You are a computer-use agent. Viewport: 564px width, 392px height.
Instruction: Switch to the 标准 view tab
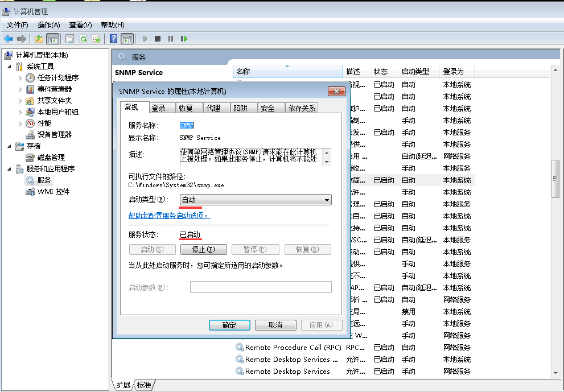pos(144,385)
